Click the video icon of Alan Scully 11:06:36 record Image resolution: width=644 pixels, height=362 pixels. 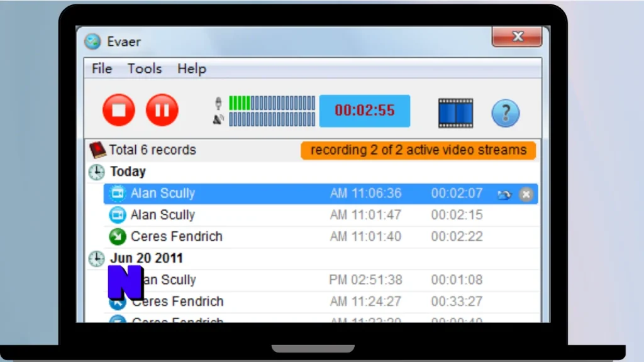click(x=118, y=194)
